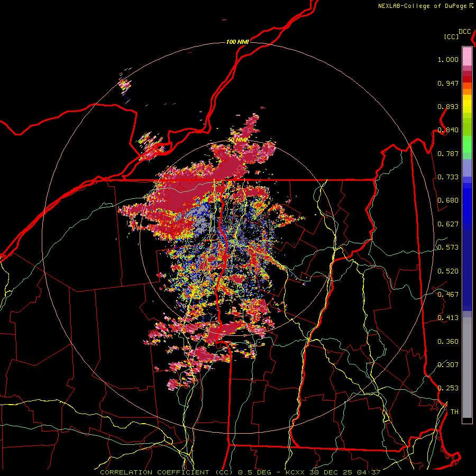The image size is (476, 476).
Task: Select the 0.733 legend value
Action: point(448,177)
